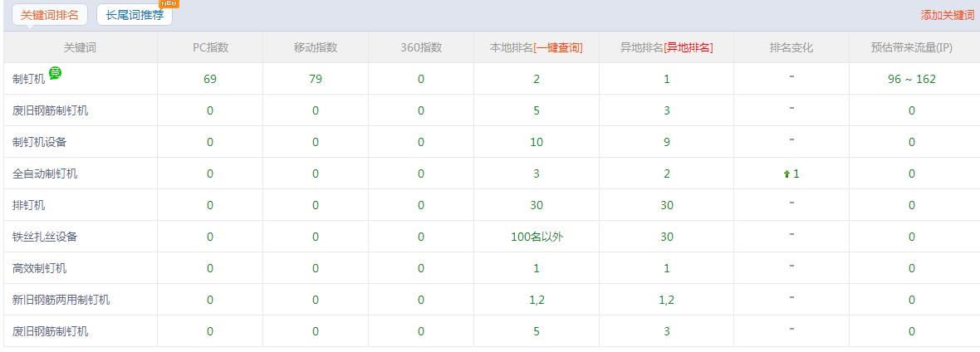Click the 添加关键词 link
This screenshot has height=352, width=980.
[947, 15]
